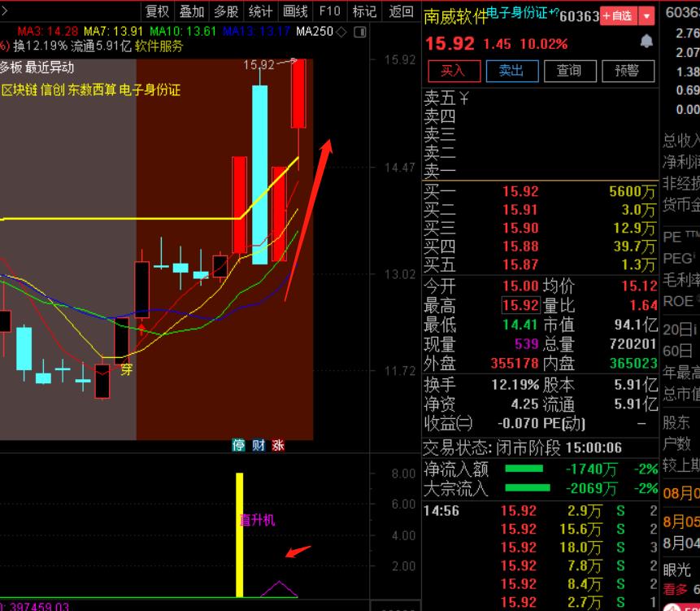
Task: Click the 复权 toolbar item
Action: pyautogui.click(x=157, y=11)
